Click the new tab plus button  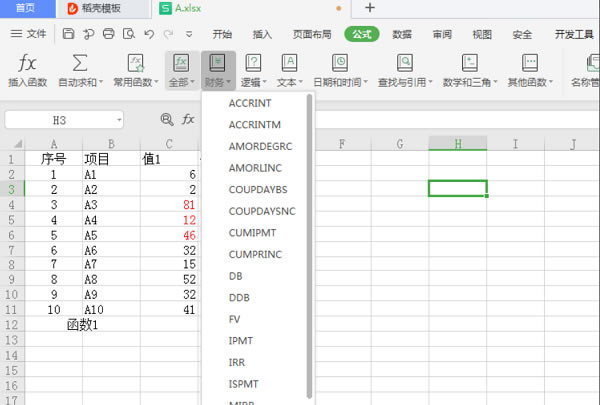point(370,8)
